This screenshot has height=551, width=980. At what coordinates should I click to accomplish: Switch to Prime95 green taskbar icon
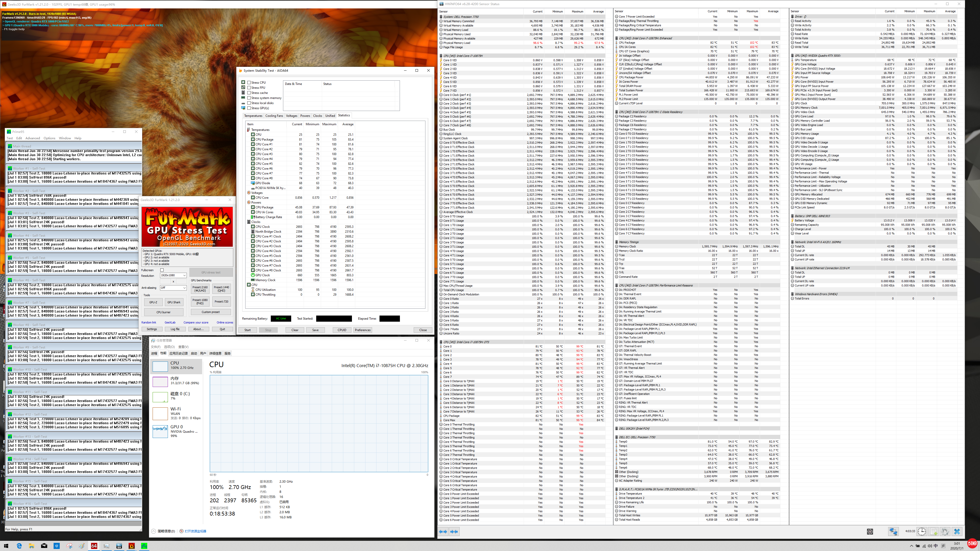(144, 546)
